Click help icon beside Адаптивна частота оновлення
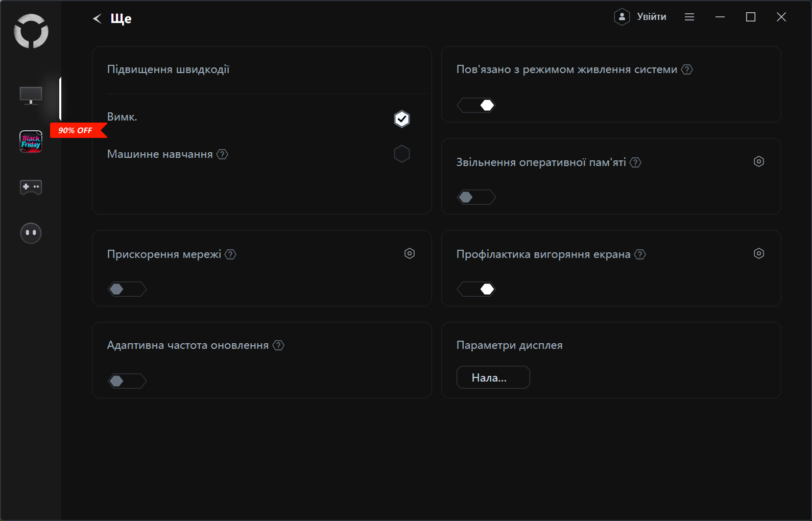The image size is (812, 521). click(x=278, y=345)
